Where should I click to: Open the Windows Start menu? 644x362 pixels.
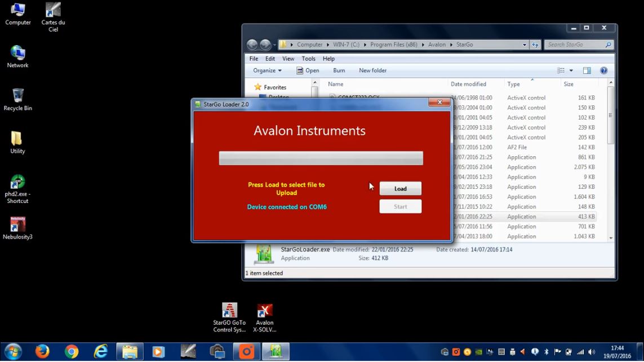[x=13, y=352]
